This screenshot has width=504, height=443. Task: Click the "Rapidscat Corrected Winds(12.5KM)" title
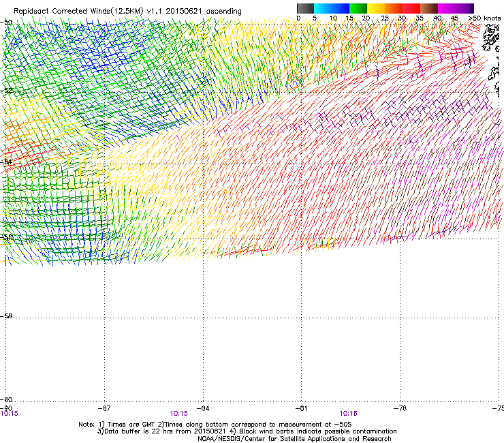coord(78,12)
